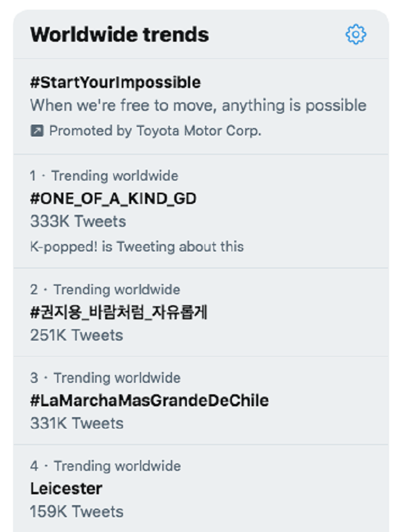Click '1 · Trending worldwide' label

(104, 176)
